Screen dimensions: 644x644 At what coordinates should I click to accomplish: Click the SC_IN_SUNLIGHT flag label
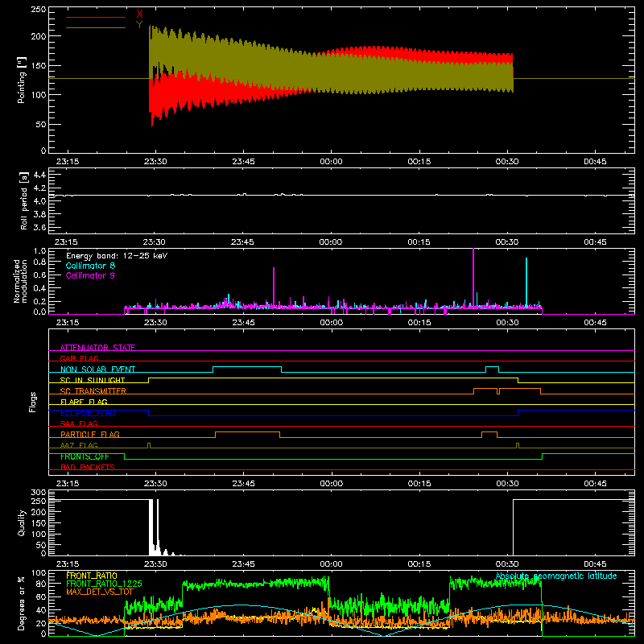pyautogui.click(x=93, y=380)
